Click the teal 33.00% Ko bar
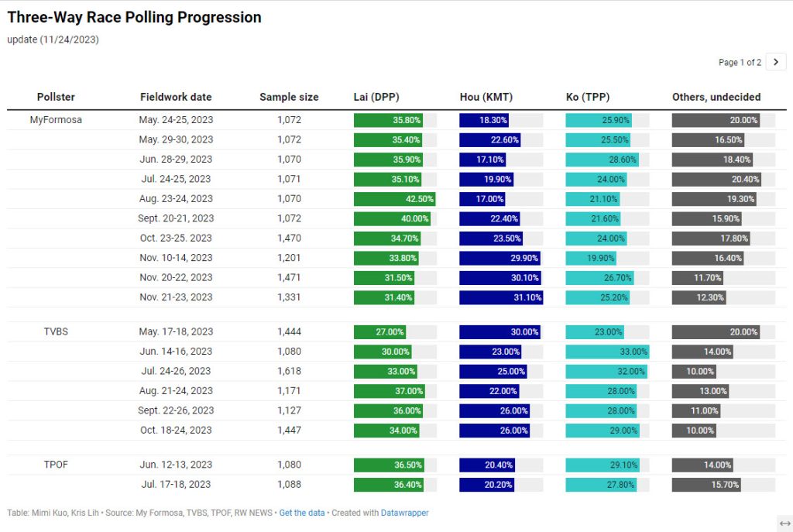This screenshot has width=793, height=532. 607,352
